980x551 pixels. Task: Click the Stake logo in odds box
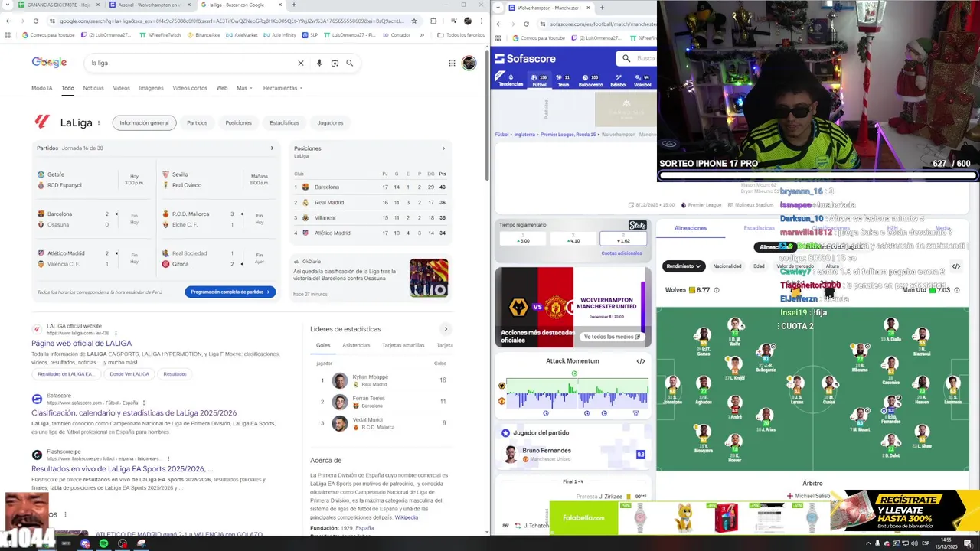pyautogui.click(x=637, y=225)
